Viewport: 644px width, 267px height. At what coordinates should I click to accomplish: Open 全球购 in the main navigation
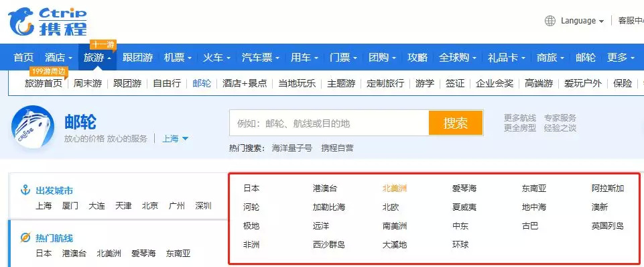[x=457, y=57]
